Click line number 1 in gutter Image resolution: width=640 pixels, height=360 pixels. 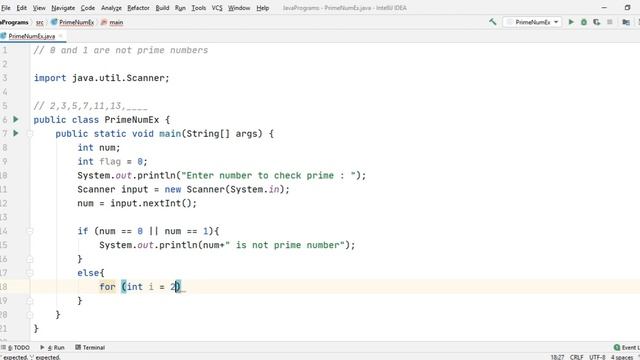tap(4, 50)
